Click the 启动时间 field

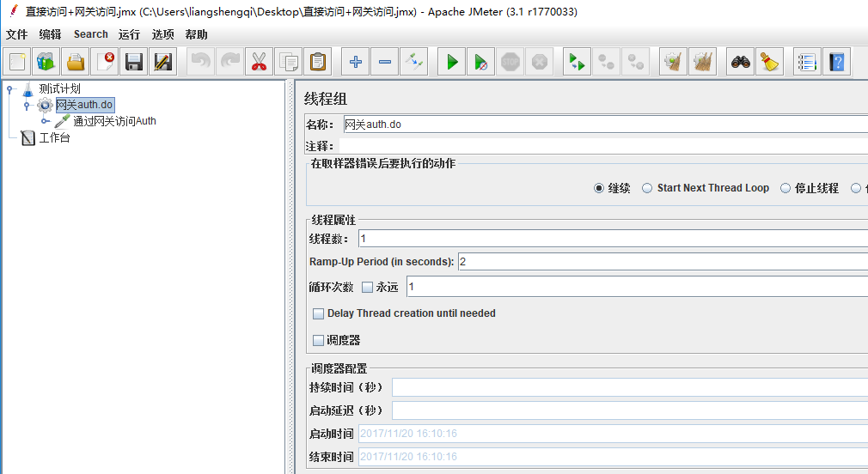[x=613, y=434]
